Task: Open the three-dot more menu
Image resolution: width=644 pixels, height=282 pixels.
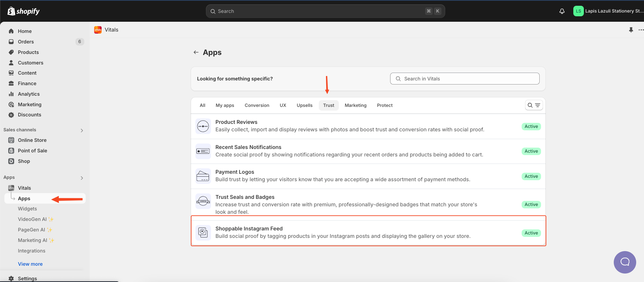Action: pyautogui.click(x=641, y=30)
